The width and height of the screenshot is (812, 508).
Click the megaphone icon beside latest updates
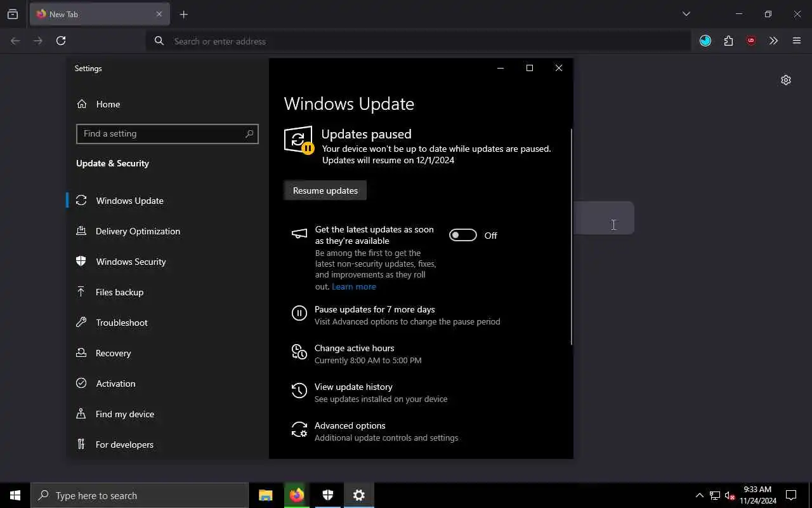[299, 234]
